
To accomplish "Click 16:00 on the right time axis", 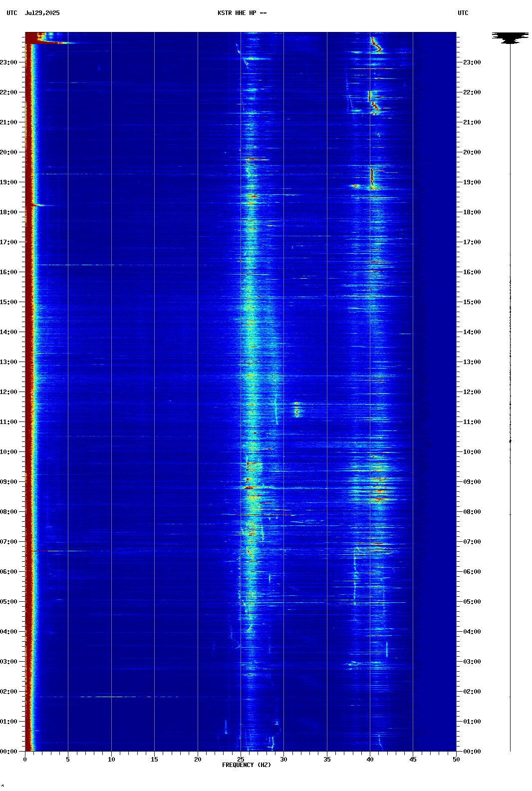I will point(472,272).
